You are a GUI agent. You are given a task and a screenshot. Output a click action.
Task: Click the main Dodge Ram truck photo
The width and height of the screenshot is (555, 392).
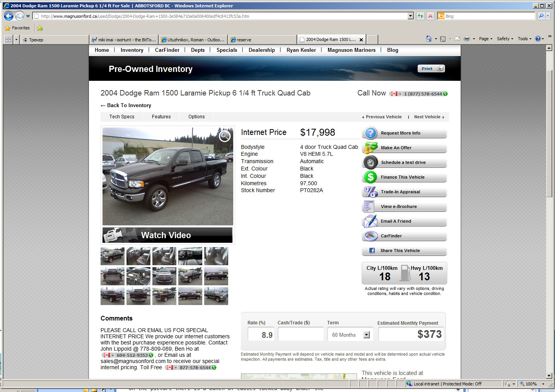pyautogui.click(x=168, y=176)
